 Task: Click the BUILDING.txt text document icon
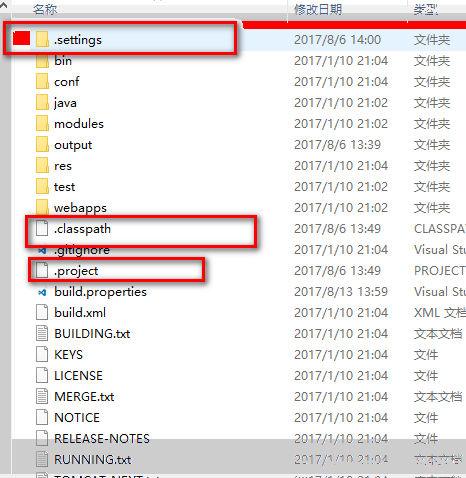pos(42,333)
